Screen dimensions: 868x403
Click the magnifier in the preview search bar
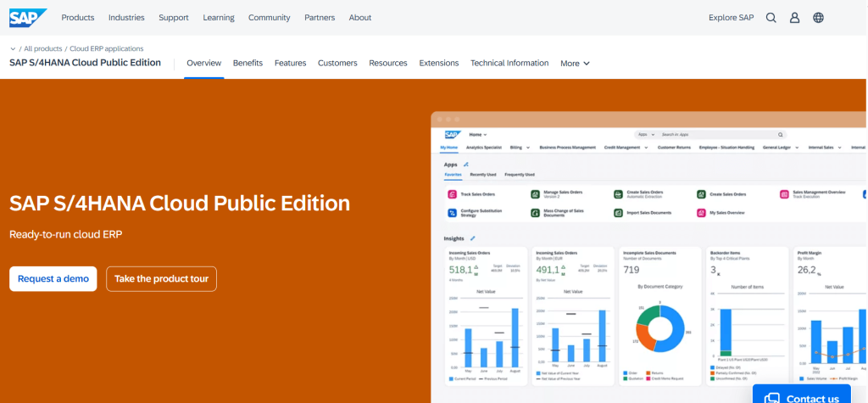[780, 135]
